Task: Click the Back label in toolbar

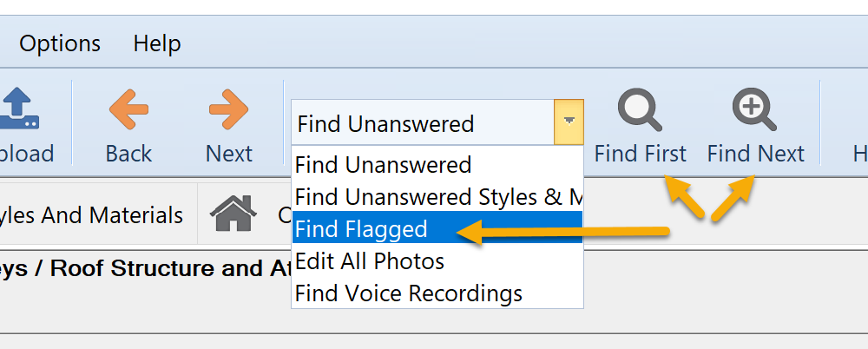Action: 128,154
